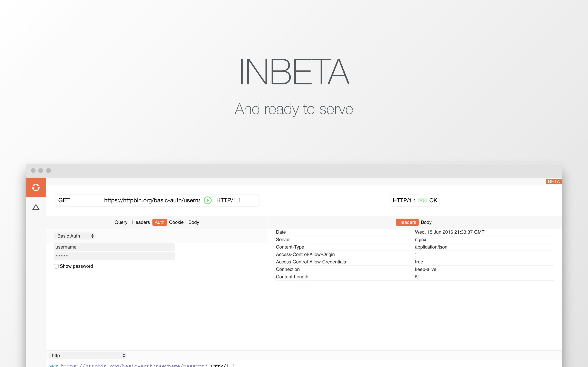Select the response Headers tab
588x367 pixels.
(407, 222)
